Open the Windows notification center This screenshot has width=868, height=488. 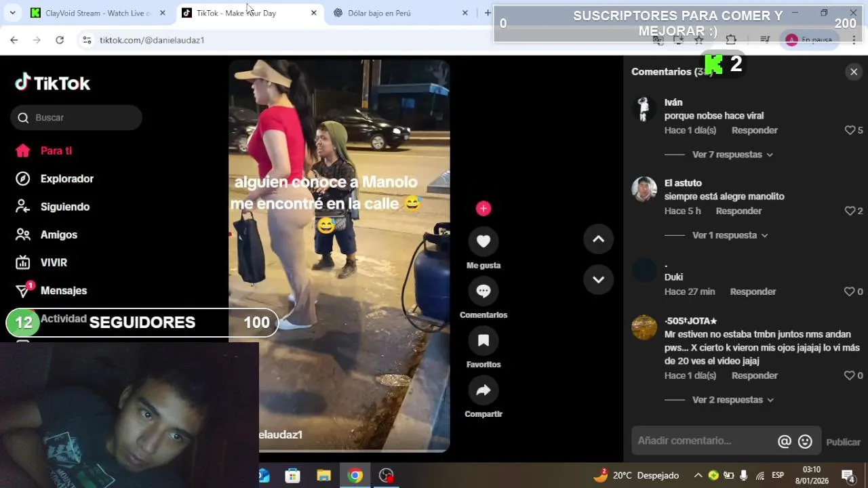click(848, 475)
